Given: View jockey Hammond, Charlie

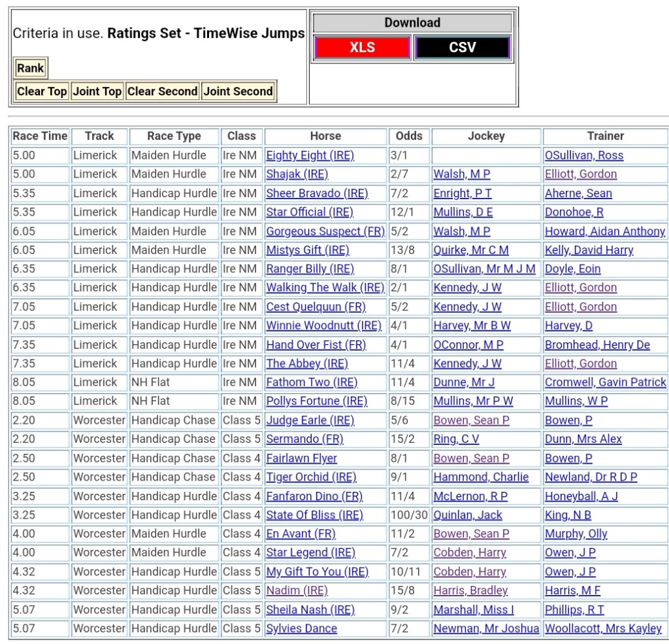Looking at the screenshot, I should pos(481,477).
